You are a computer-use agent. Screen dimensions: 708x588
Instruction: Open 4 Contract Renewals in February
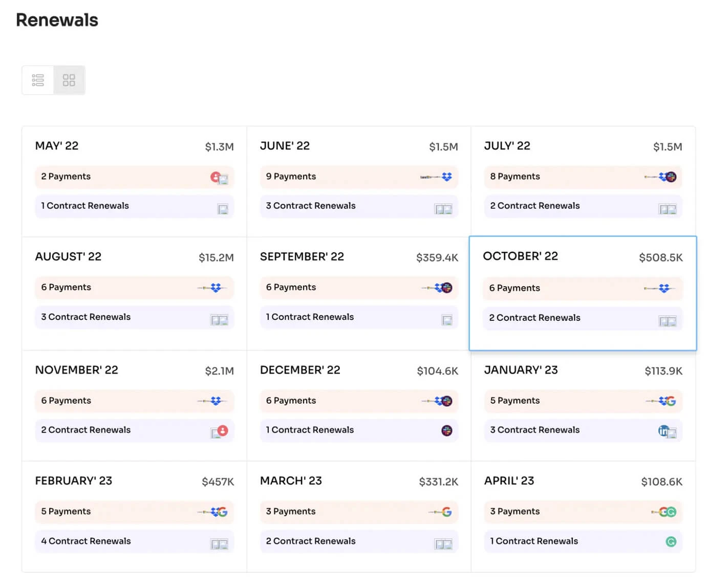134,541
